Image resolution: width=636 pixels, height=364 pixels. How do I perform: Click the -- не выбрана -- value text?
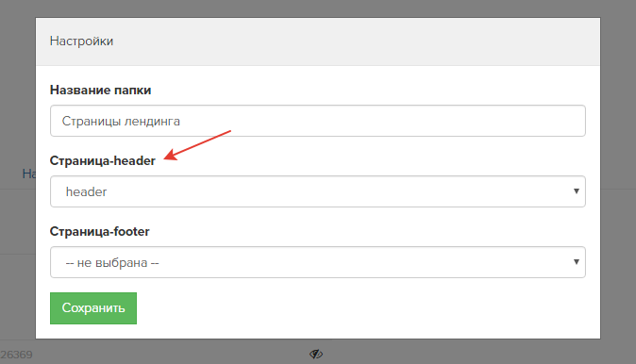(112, 263)
